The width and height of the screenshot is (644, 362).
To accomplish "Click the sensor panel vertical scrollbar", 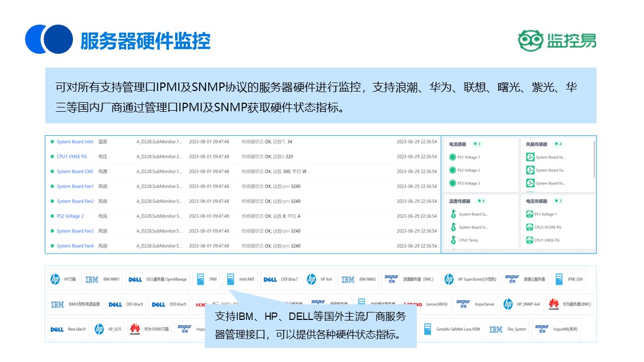I will tap(595, 159).
